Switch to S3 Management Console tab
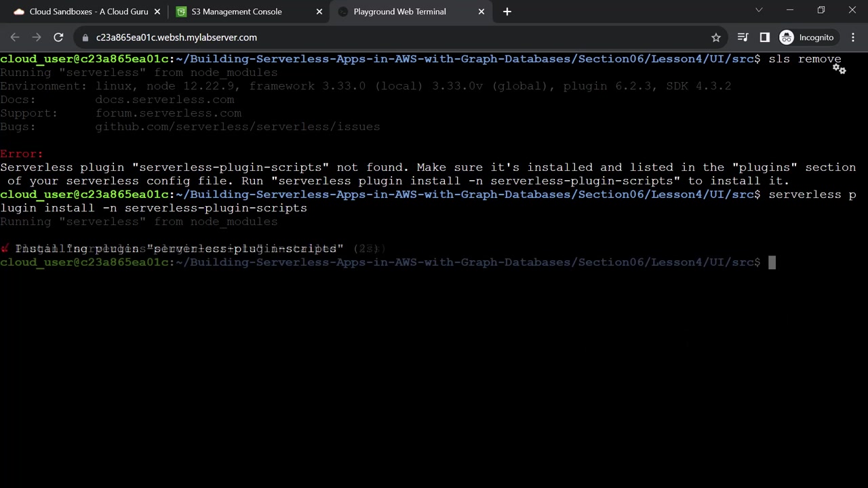This screenshot has height=488, width=868. point(248,12)
